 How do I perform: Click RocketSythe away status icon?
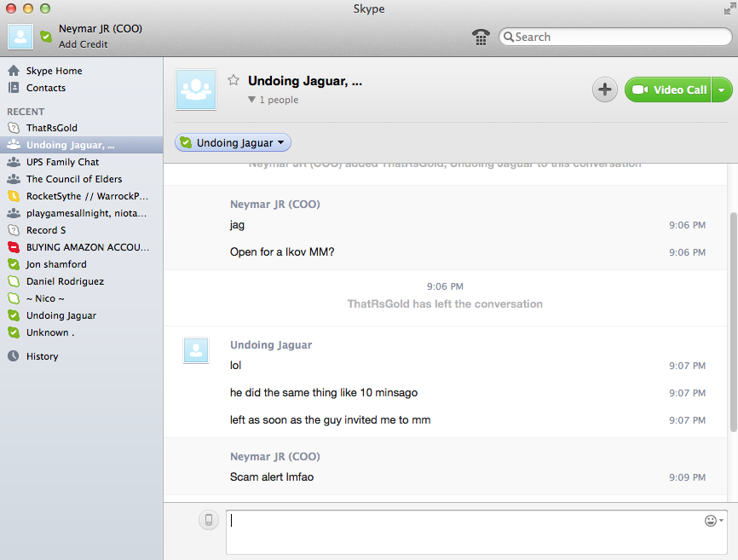[14, 196]
